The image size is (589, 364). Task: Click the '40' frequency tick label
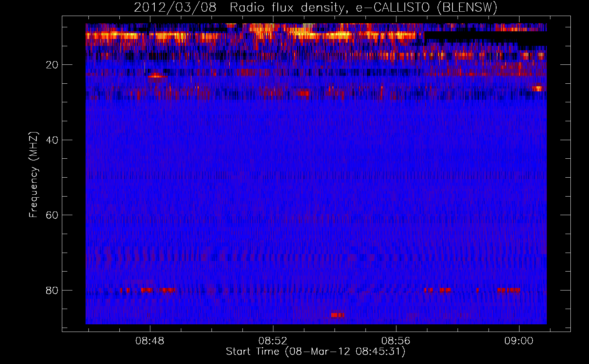(52, 140)
